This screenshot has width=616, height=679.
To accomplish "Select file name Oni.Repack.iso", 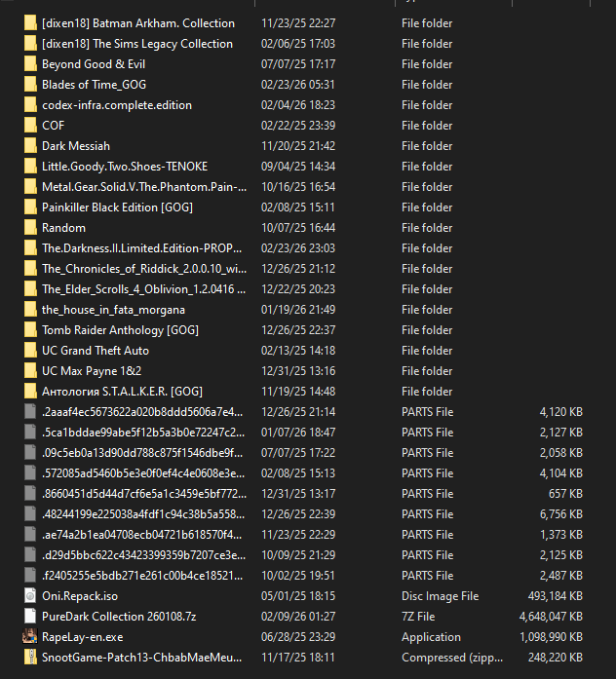I will pos(80,596).
